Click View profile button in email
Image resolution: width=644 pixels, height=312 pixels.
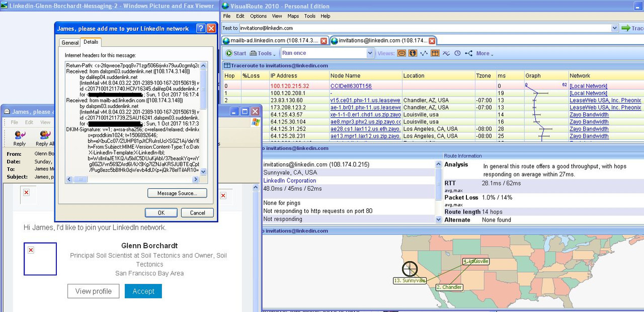point(93,291)
